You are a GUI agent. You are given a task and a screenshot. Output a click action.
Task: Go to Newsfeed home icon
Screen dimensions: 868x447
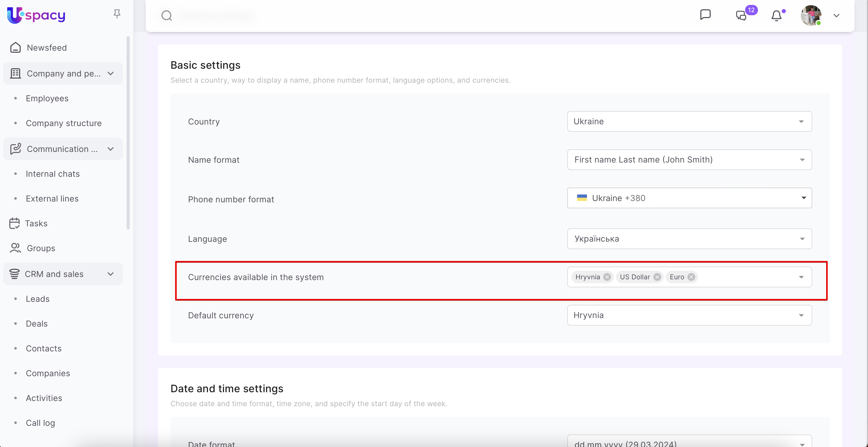(x=16, y=48)
